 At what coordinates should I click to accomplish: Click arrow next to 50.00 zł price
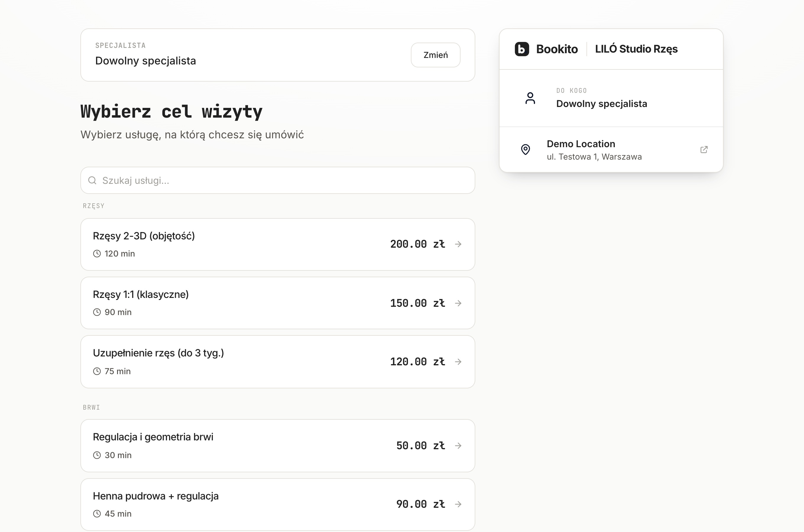[x=458, y=445]
